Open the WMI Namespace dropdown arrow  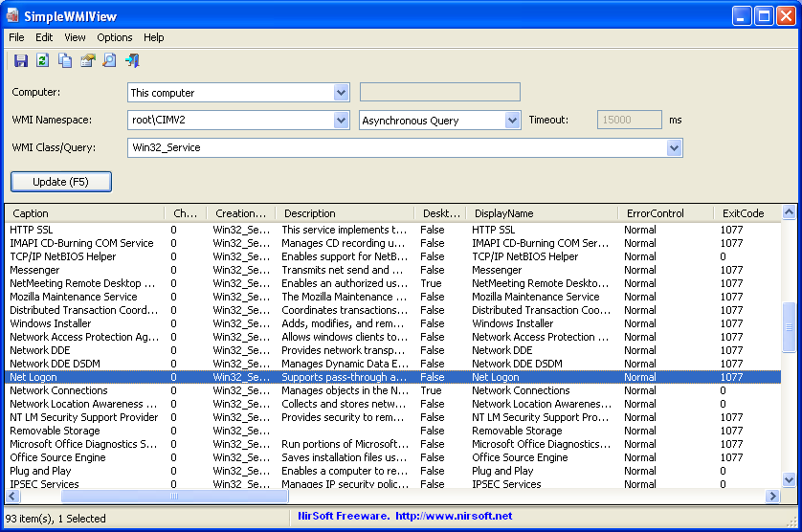342,120
